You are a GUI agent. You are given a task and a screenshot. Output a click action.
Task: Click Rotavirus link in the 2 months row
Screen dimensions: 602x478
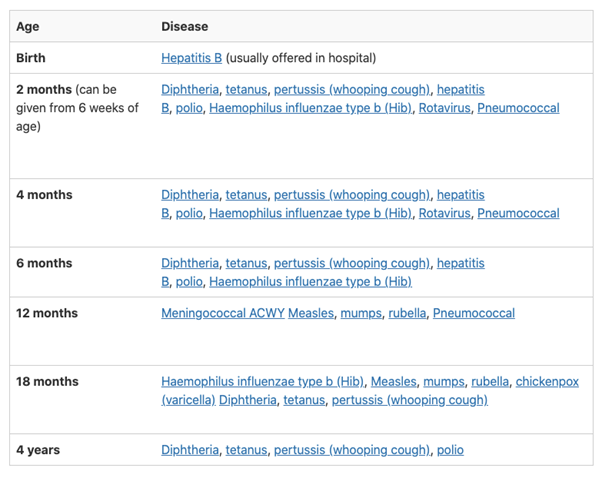[x=443, y=108]
